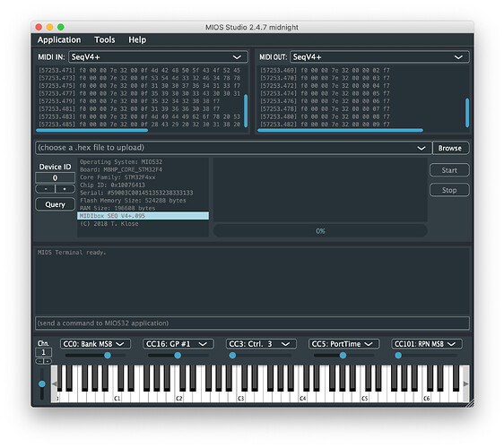504x448 pixels.
Task: Open the Help menu
Action: click(137, 39)
